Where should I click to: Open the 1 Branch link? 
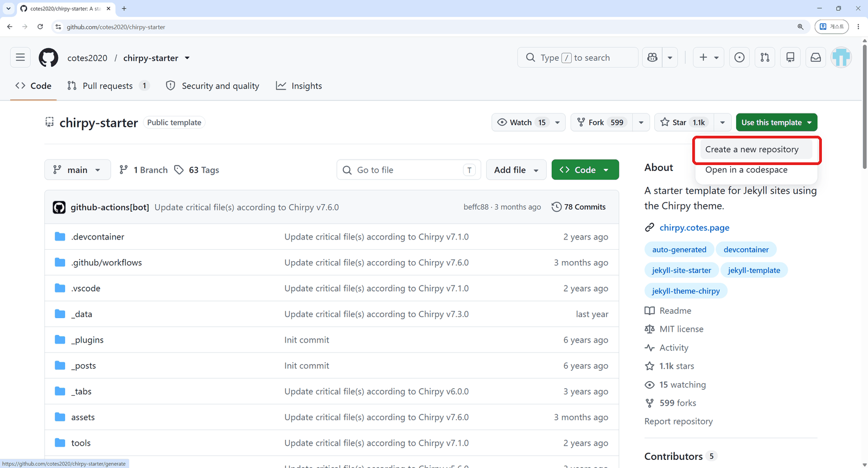pyautogui.click(x=143, y=170)
